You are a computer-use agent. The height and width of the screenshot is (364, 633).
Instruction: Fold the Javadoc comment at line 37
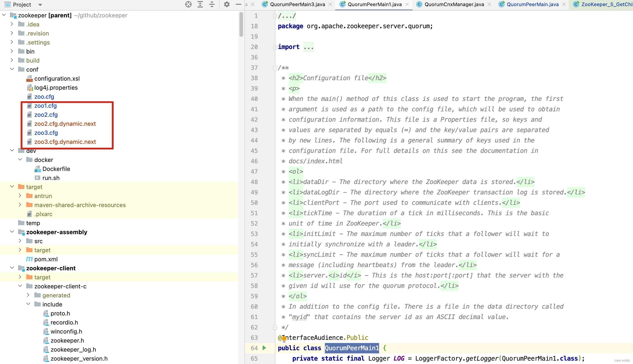tap(275, 68)
